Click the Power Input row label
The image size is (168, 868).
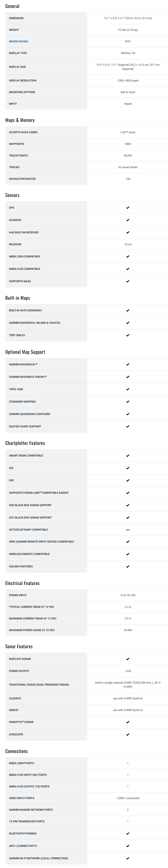[x=18, y=595]
